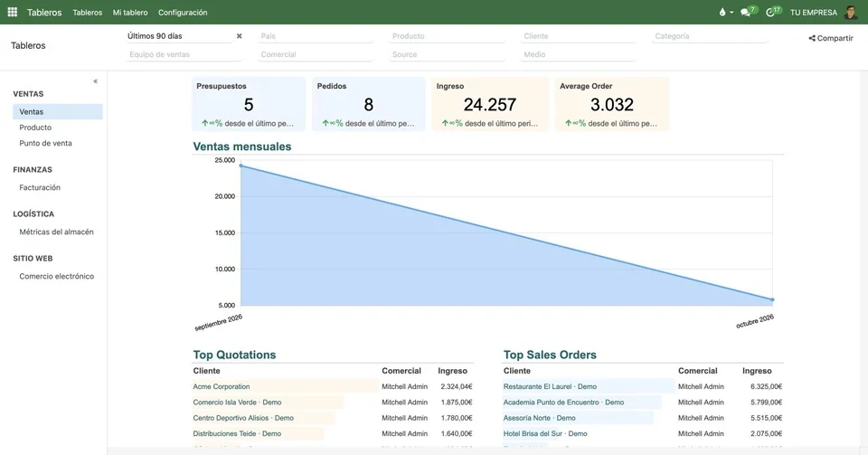Click the Top Sales Orders heading
This screenshot has width=868, height=455.
pyautogui.click(x=550, y=355)
